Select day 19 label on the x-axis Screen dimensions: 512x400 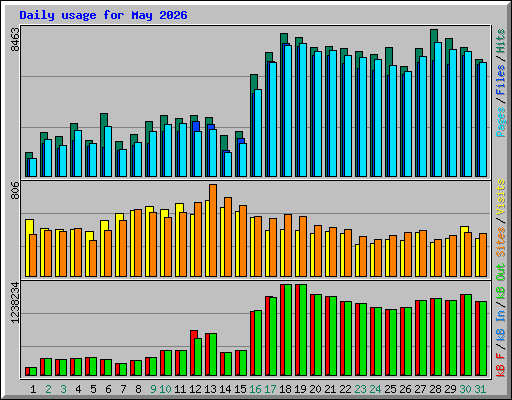click(300, 389)
